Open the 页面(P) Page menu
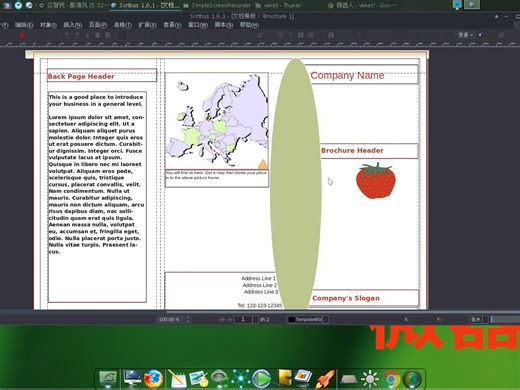Viewport: 520px width, 390px height. click(x=98, y=25)
